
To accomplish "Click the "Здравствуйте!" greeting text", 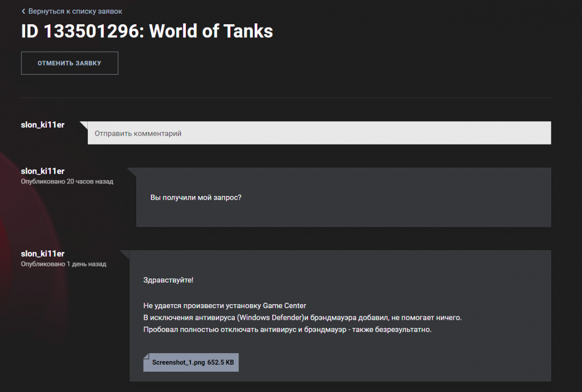I will click(168, 280).
